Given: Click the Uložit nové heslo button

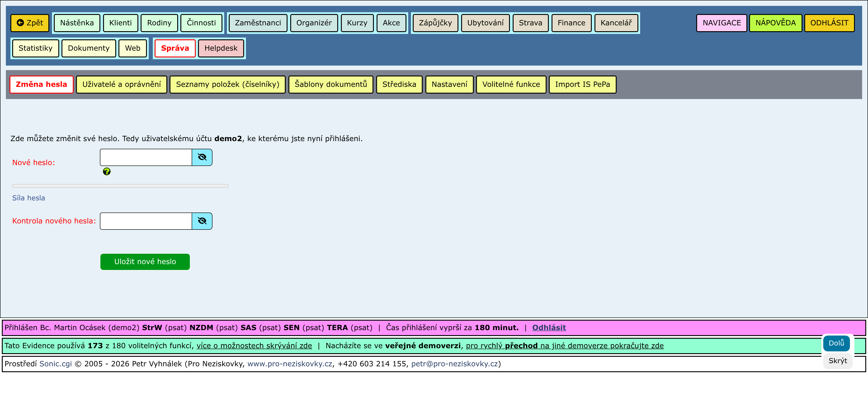Looking at the screenshot, I should pyautogui.click(x=145, y=262).
